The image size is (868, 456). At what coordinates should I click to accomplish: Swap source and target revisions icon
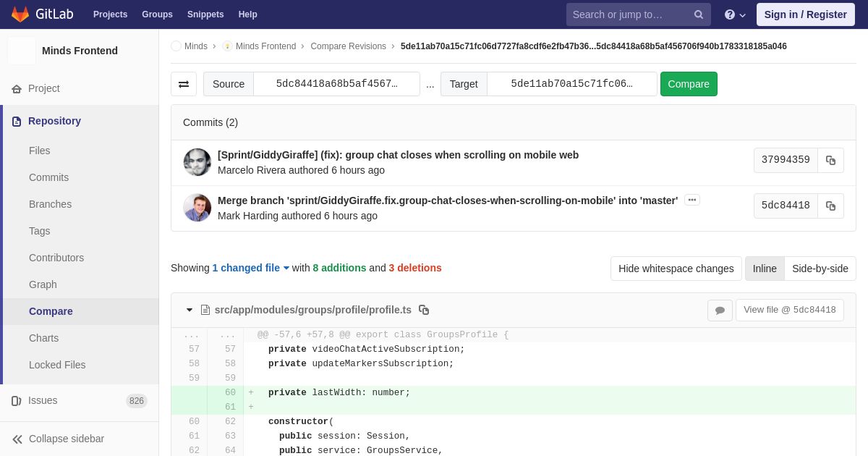coord(184,84)
